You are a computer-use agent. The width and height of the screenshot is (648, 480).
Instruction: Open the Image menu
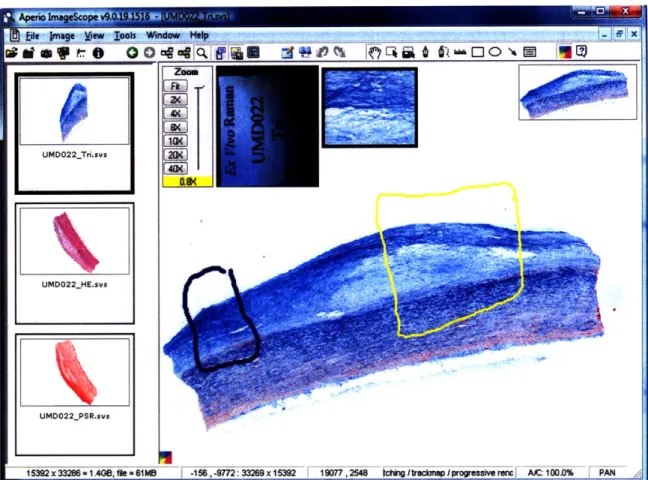click(62, 36)
